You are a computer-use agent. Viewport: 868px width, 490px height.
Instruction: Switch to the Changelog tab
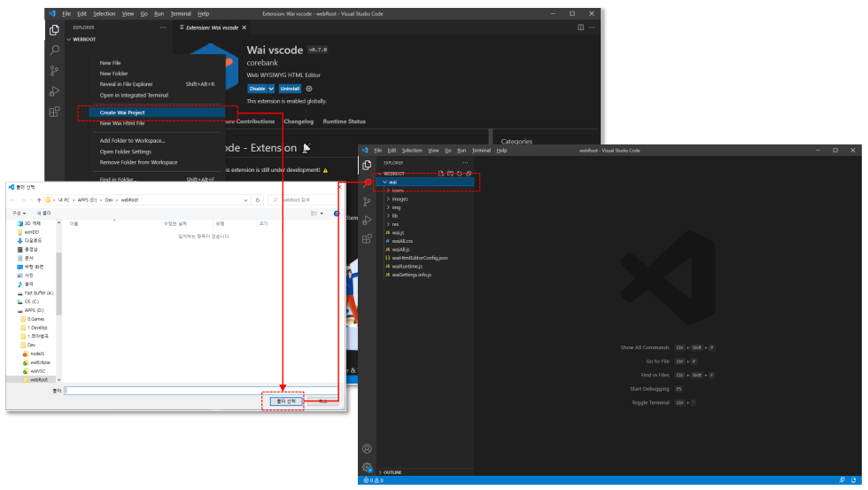tap(298, 121)
